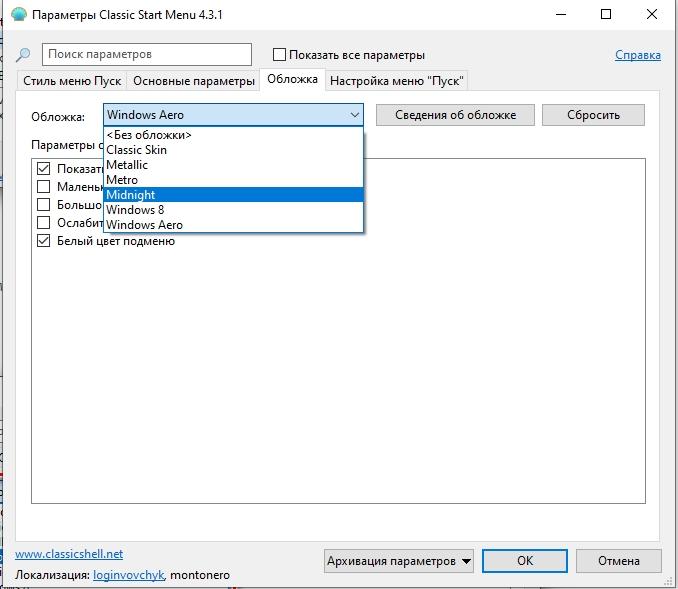This screenshot has height=589, width=678.
Task: Select 'Metallic' skin option
Action: [233, 165]
